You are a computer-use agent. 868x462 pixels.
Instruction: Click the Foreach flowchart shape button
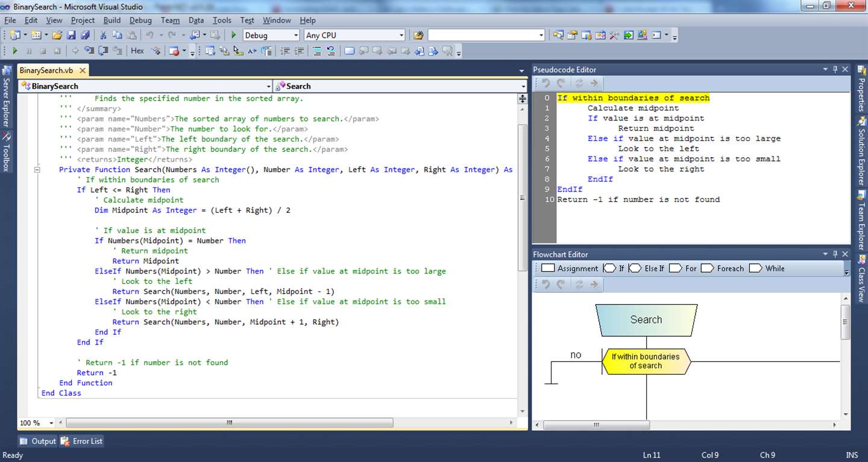pyautogui.click(x=723, y=268)
